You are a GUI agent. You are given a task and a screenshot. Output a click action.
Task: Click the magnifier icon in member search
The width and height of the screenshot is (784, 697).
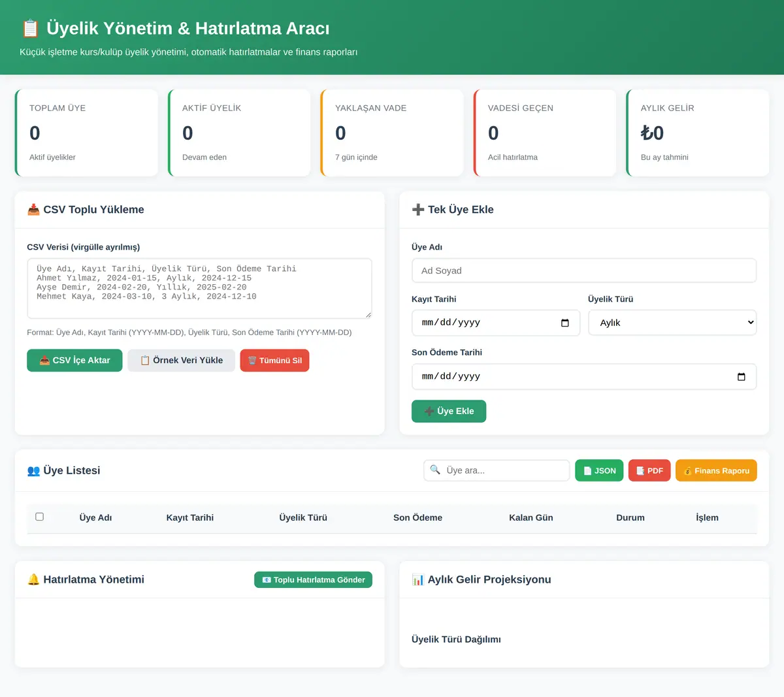435,470
